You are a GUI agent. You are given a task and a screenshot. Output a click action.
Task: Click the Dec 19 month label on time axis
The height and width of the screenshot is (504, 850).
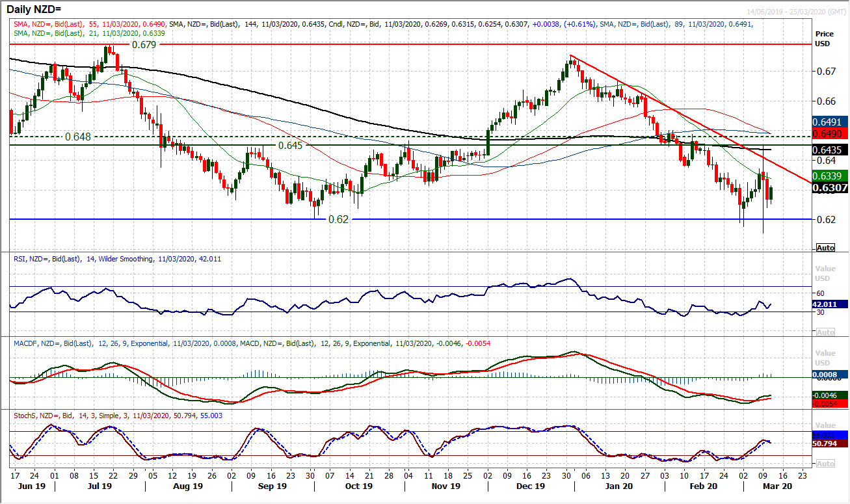click(529, 486)
